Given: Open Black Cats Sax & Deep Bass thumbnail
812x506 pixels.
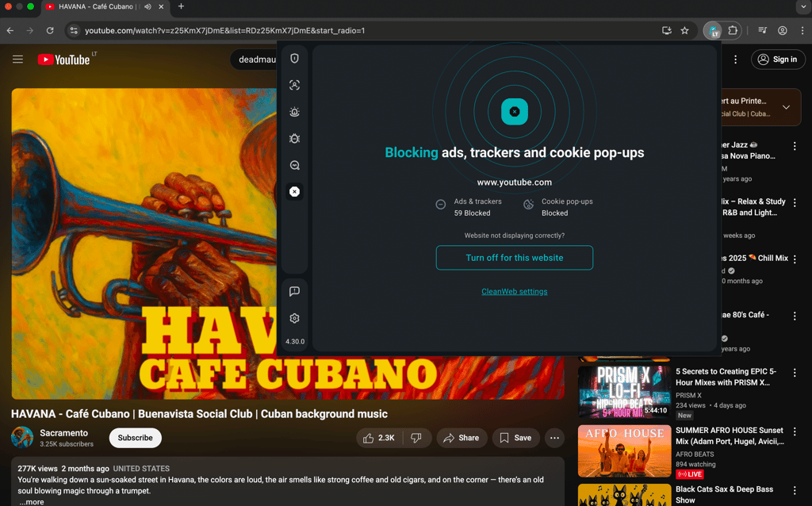Looking at the screenshot, I should [624, 495].
